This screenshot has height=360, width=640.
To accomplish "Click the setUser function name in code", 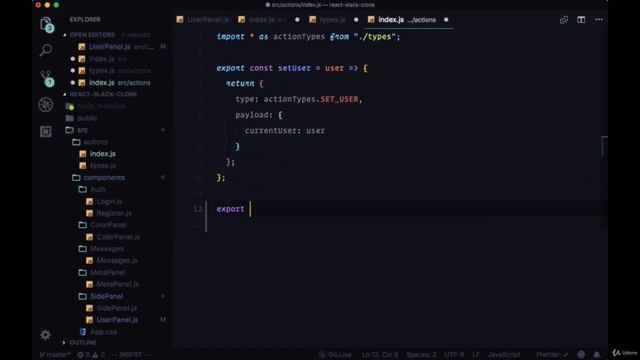I will click(294, 68).
